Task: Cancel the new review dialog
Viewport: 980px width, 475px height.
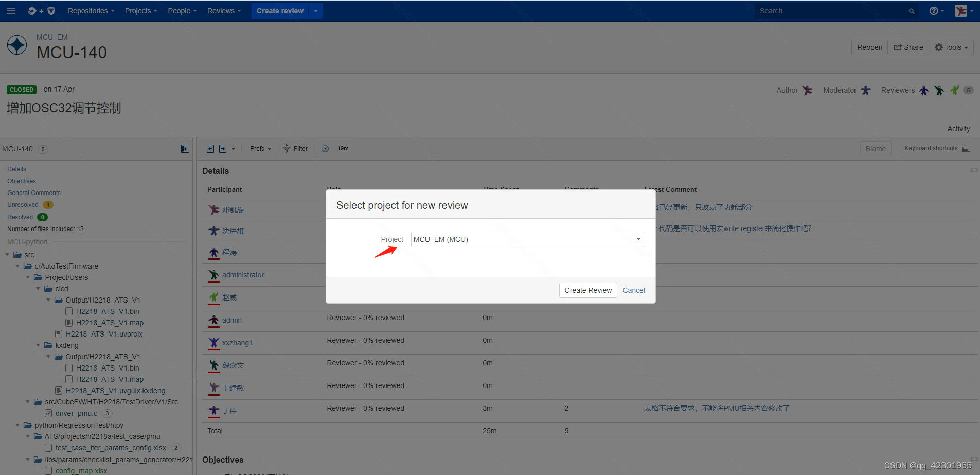Action: coord(634,290)
